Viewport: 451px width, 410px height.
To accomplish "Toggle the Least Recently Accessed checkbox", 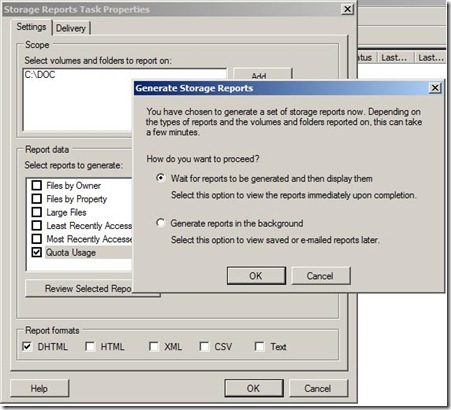I will click(37, 226).
